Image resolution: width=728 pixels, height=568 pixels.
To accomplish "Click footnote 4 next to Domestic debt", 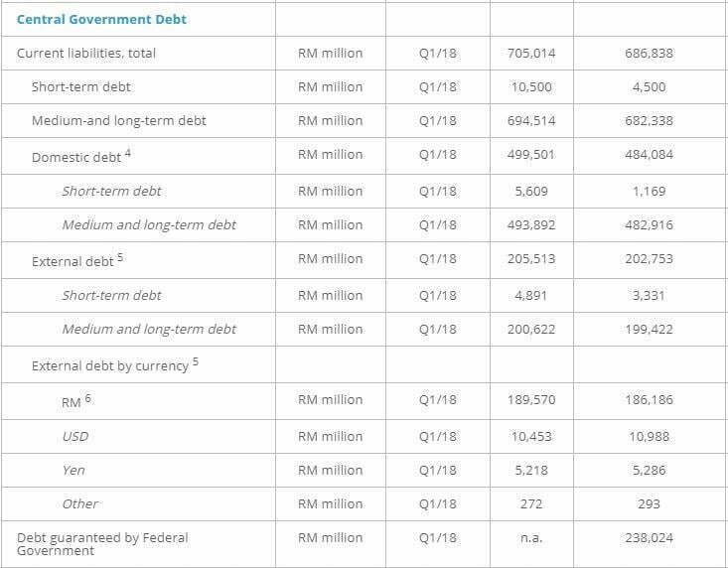I will coord(128,153).
